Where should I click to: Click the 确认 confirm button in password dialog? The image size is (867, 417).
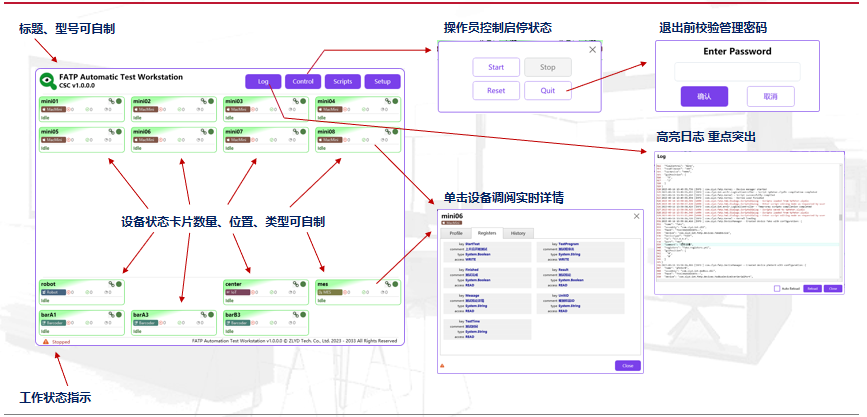[x=704, y=96]
